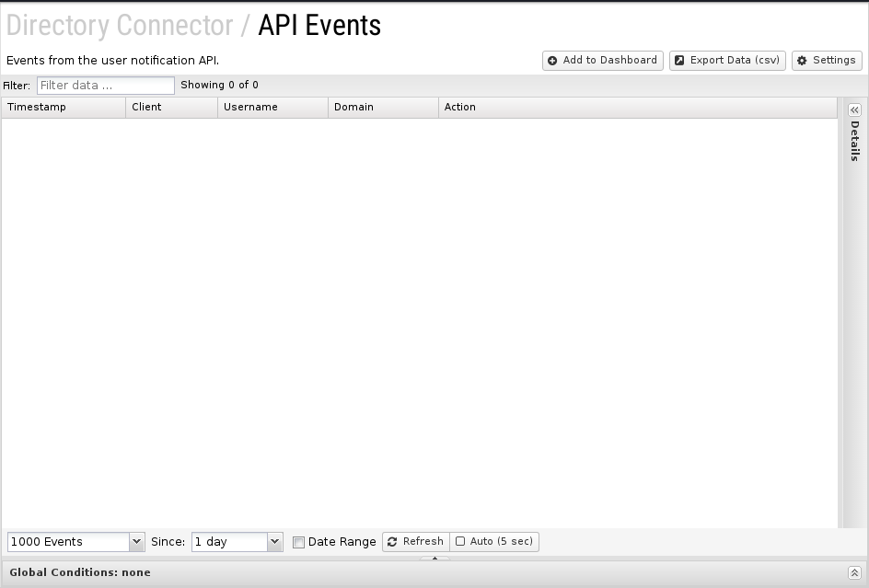Open the Settings button

click(x=827, y=61)
